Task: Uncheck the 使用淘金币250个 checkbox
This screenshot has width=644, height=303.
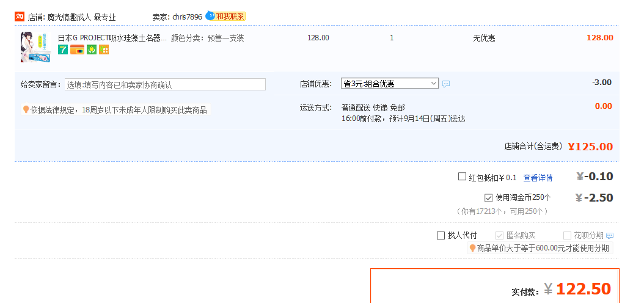Action: point(488,198)
